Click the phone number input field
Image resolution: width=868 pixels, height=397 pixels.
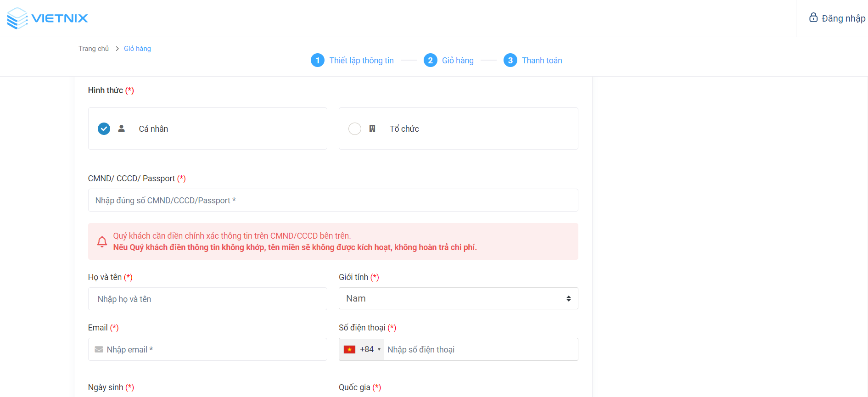tap(480, 350)
